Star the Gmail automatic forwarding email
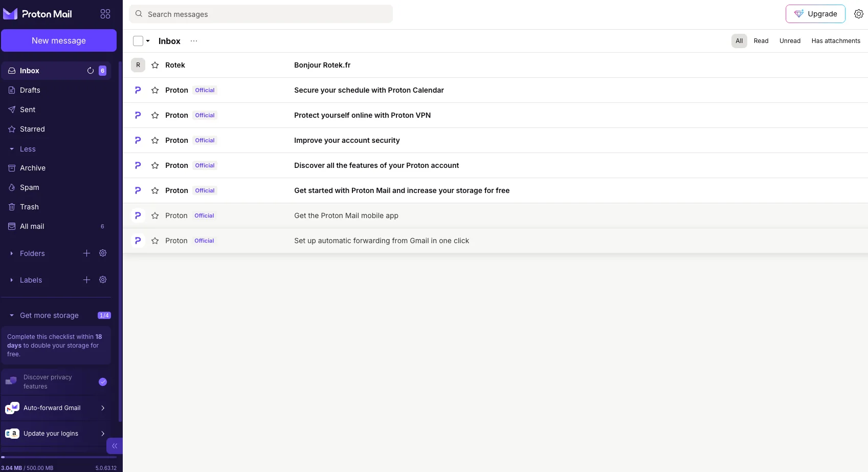 [x=155, y=241]
